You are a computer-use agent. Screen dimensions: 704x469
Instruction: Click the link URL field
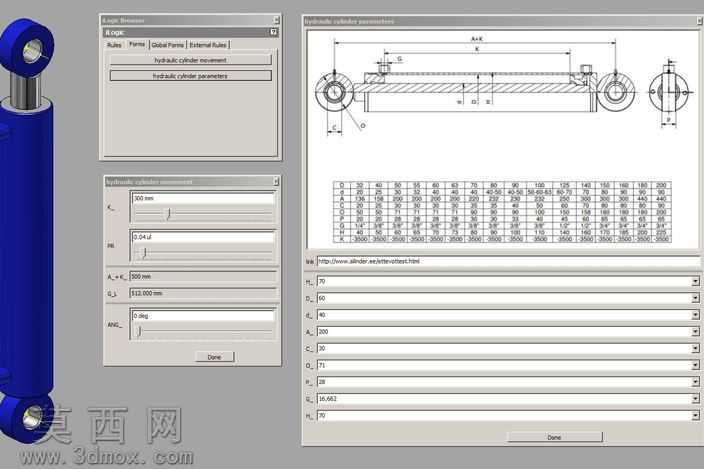508,261
